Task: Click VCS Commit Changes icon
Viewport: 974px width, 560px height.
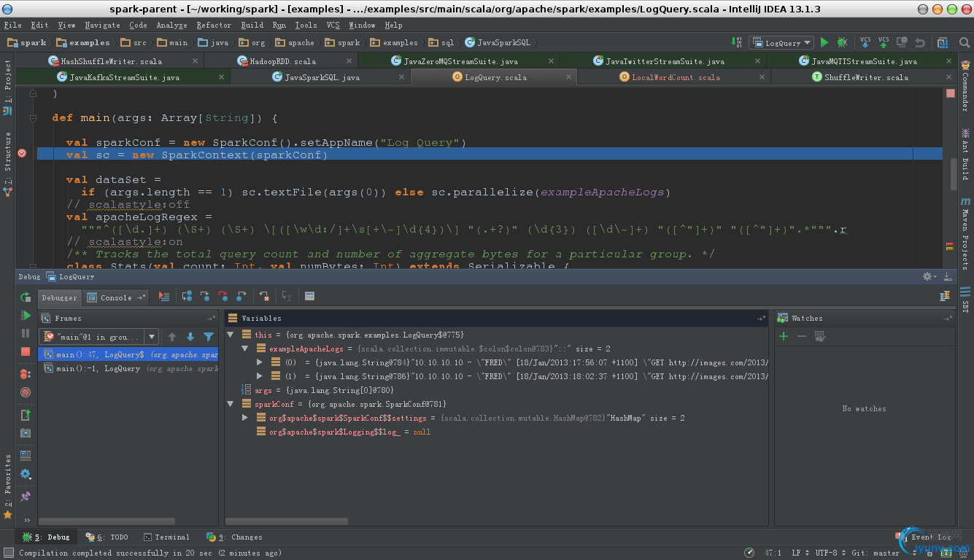Action: click(x=884, y=42)
